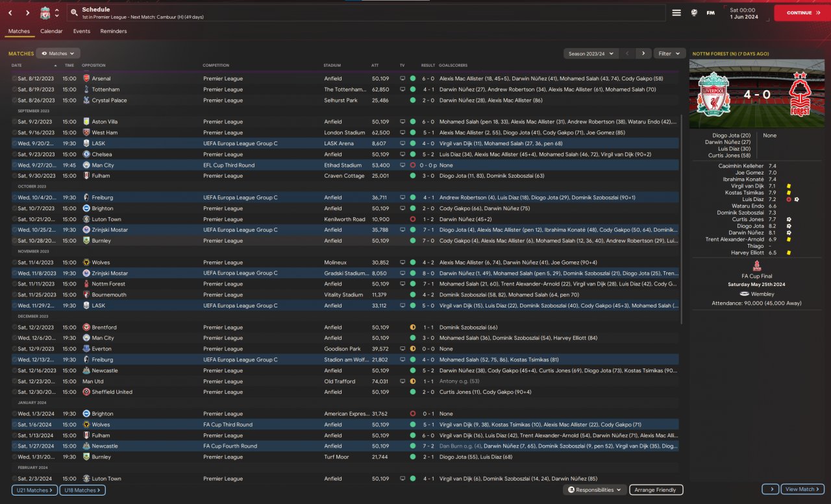Click the TV icon on Arsenal row

coord(403,78)
